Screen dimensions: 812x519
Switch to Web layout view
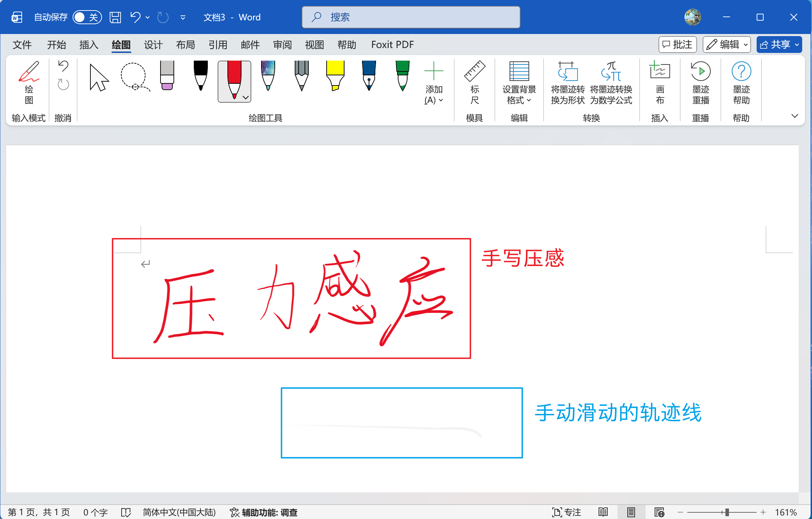point(659,512)
